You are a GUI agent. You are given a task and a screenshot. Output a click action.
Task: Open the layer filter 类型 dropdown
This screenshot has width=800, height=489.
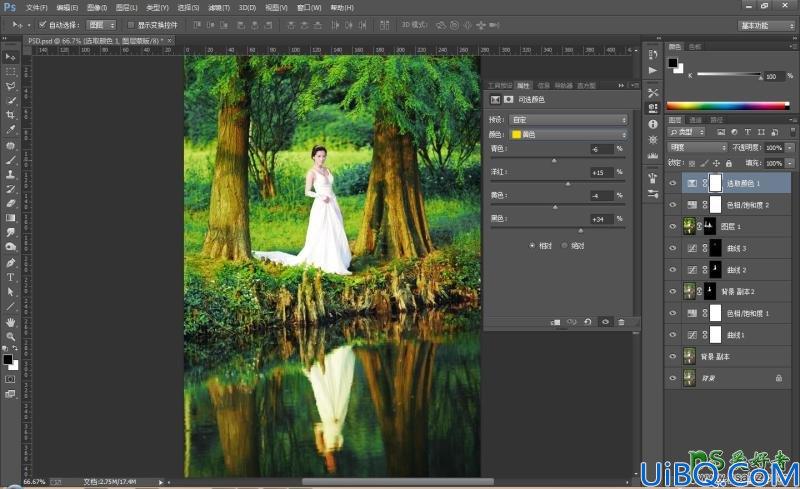coord(687,132)
